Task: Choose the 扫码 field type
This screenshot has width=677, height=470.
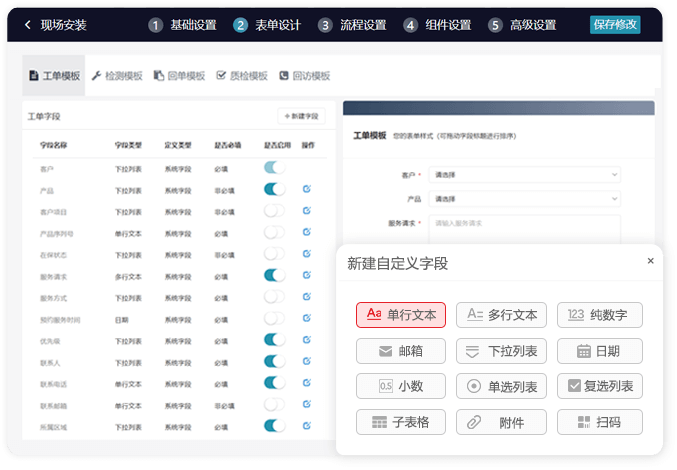Action: coord(600,422)
